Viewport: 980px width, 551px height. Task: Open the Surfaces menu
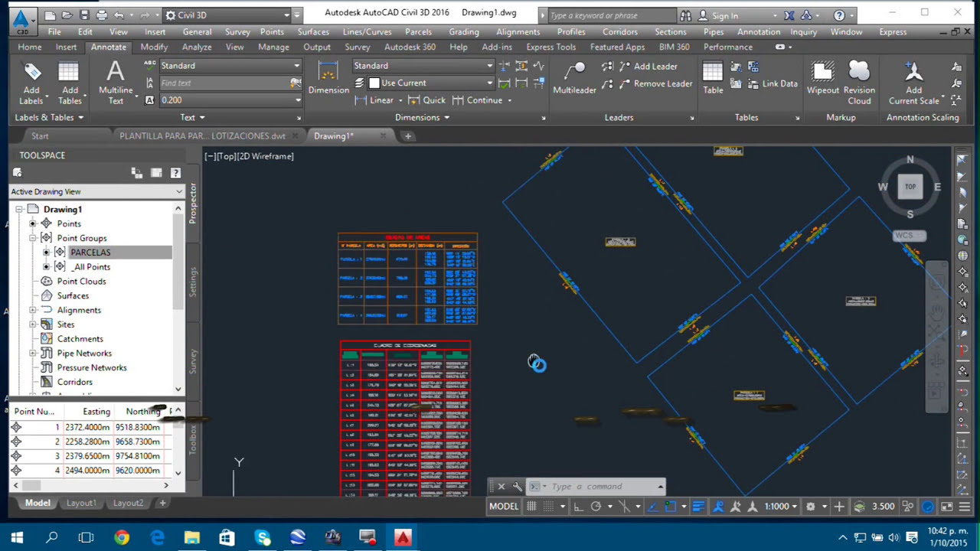point(313,32)
